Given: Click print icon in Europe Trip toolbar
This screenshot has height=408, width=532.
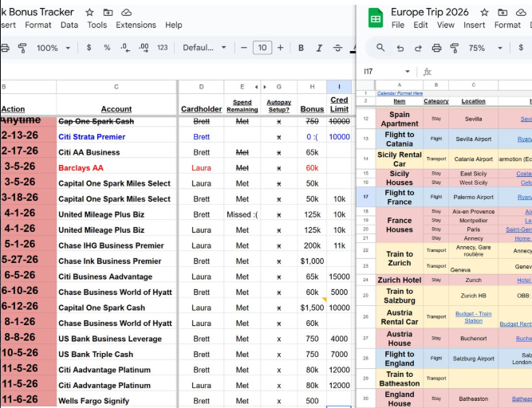Looking at the screenshot, I should (x=436, y=48).
